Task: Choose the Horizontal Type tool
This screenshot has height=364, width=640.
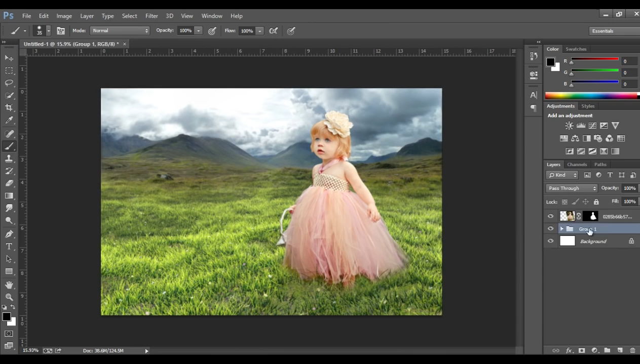Action: (x=9, y=247)
